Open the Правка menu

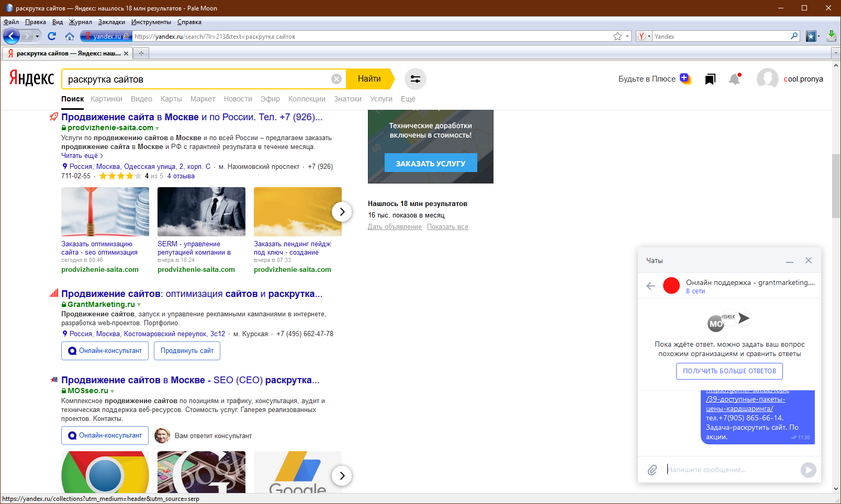(35, 22)
